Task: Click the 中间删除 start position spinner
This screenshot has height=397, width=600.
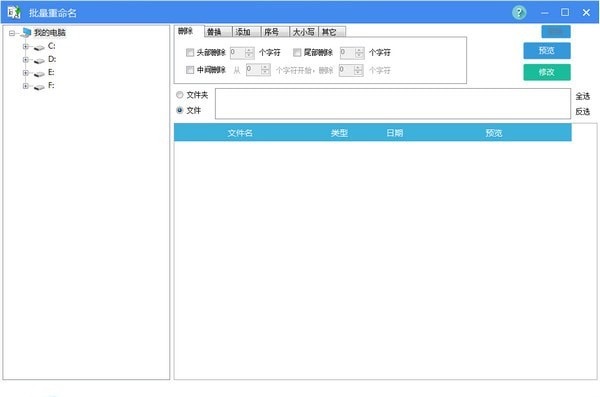Action: tap(258, 70)
